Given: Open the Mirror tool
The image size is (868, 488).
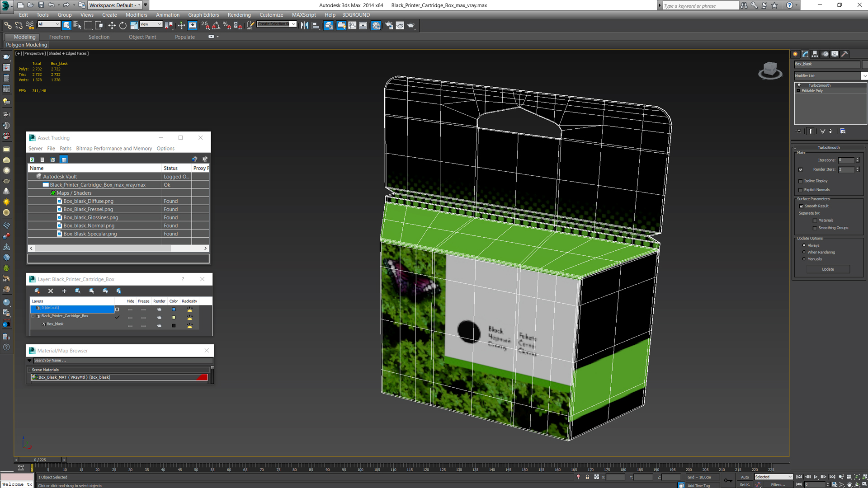Looking at the screenshot, I should coord(304,26).
